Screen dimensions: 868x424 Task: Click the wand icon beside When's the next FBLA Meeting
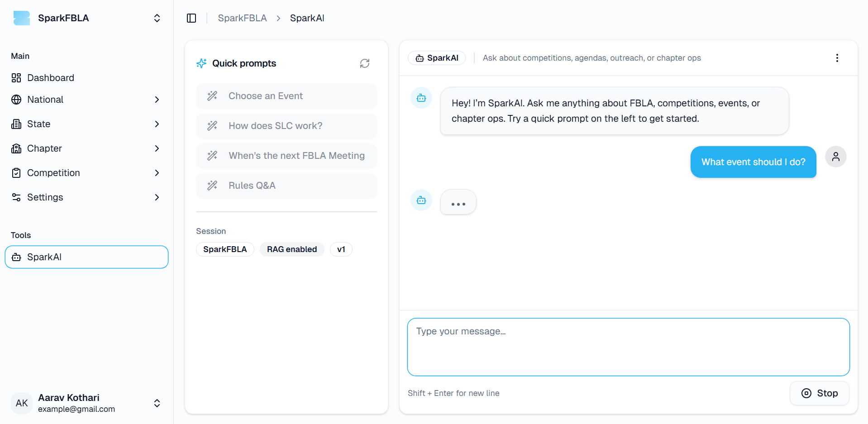[x=212, y=156]
